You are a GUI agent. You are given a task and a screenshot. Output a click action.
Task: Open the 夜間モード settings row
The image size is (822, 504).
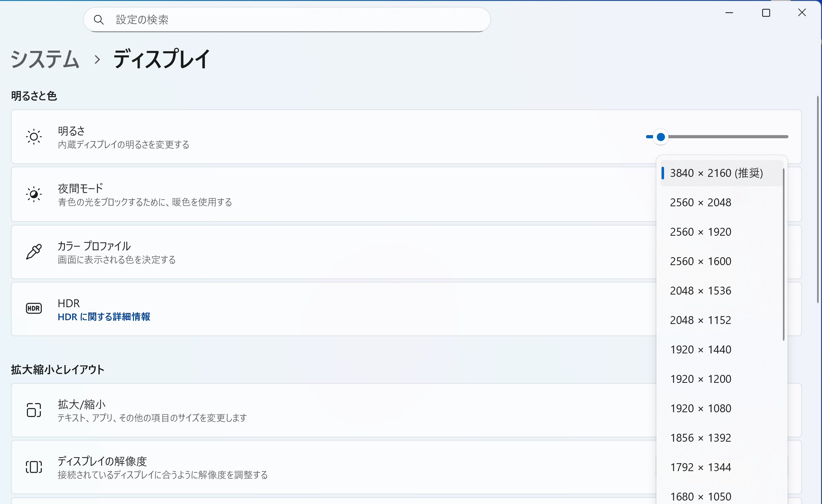click(406, 194)
